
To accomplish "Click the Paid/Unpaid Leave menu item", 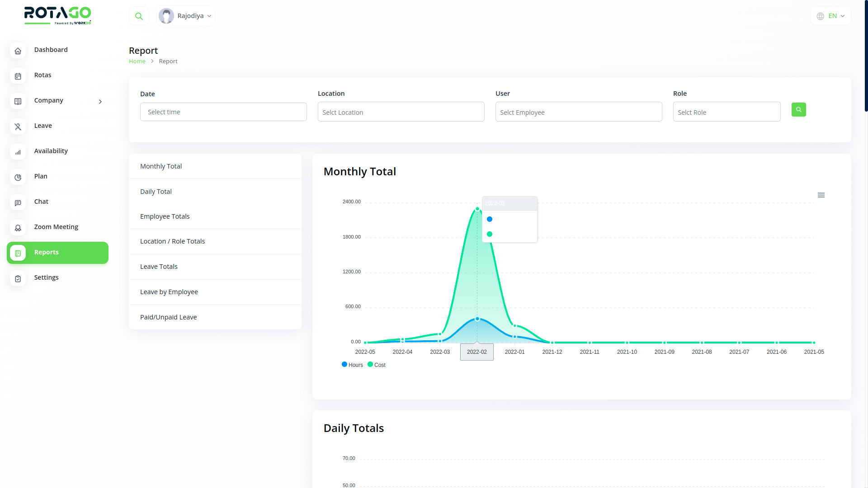I will pos(169,316).
